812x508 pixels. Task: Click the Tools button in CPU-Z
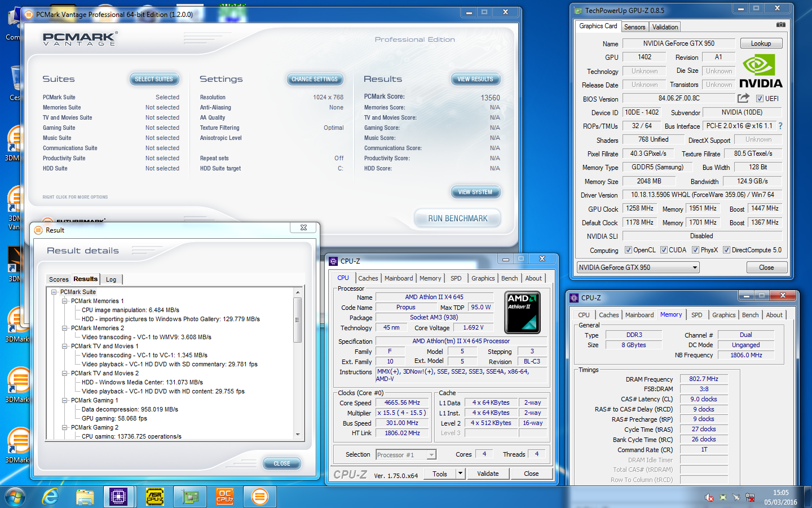coord(440,474)
